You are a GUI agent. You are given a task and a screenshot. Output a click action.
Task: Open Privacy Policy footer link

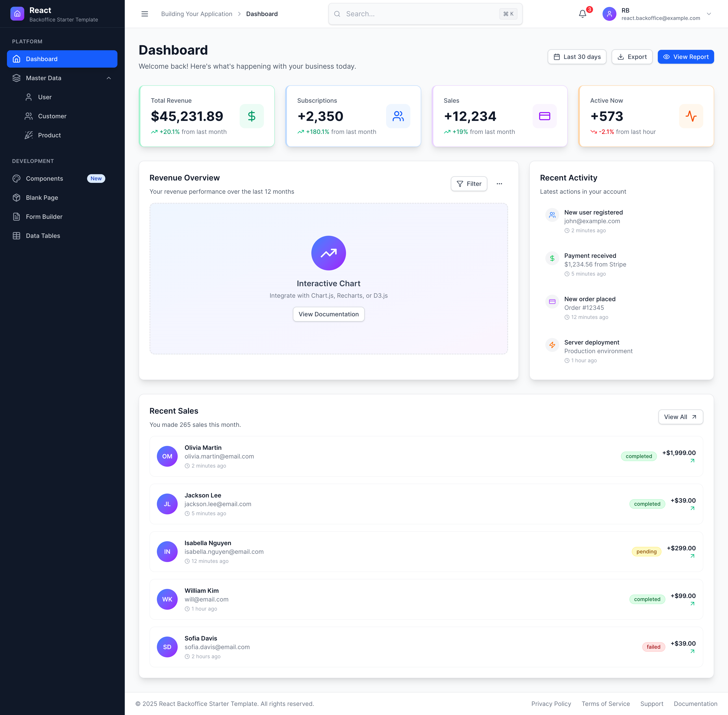[551, 704]
